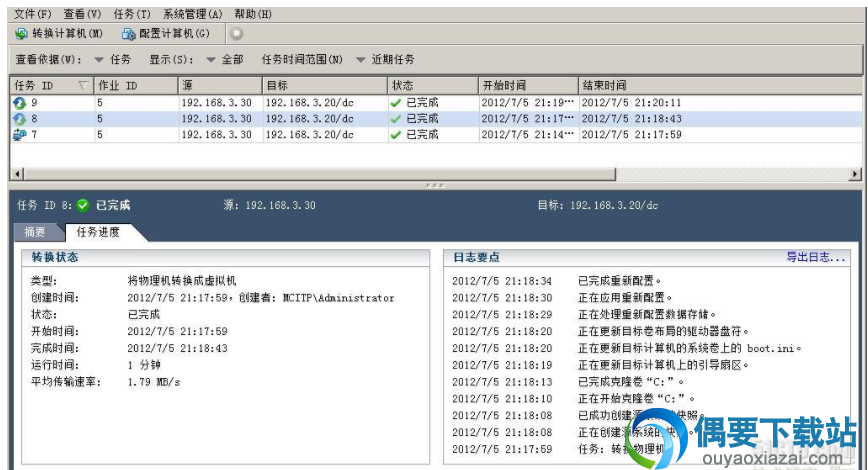This screenshot has height=470, width=868.
Task: Click the green completed icon beside 任务 ID 8
Action: point(83,205)
